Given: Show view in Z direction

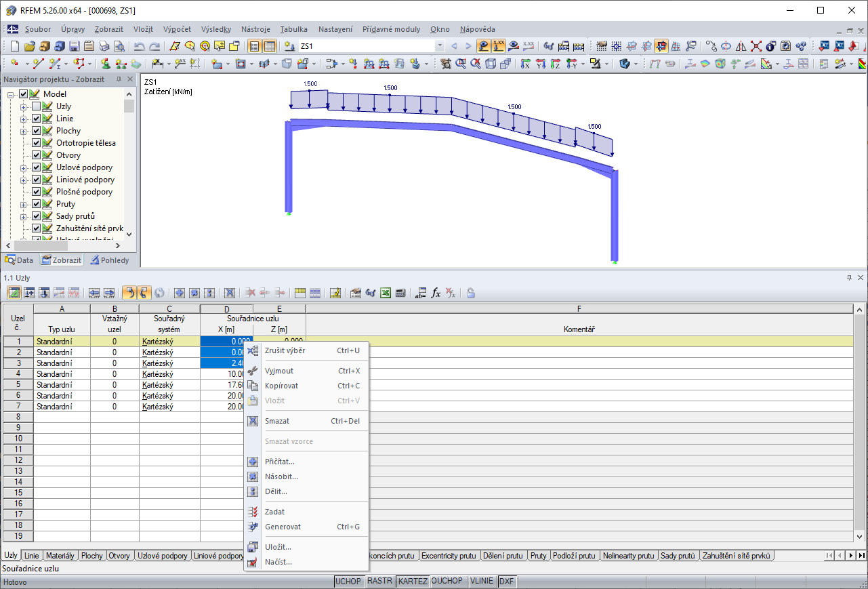Looking at the screenshot, I should click(x=555, y=64).
